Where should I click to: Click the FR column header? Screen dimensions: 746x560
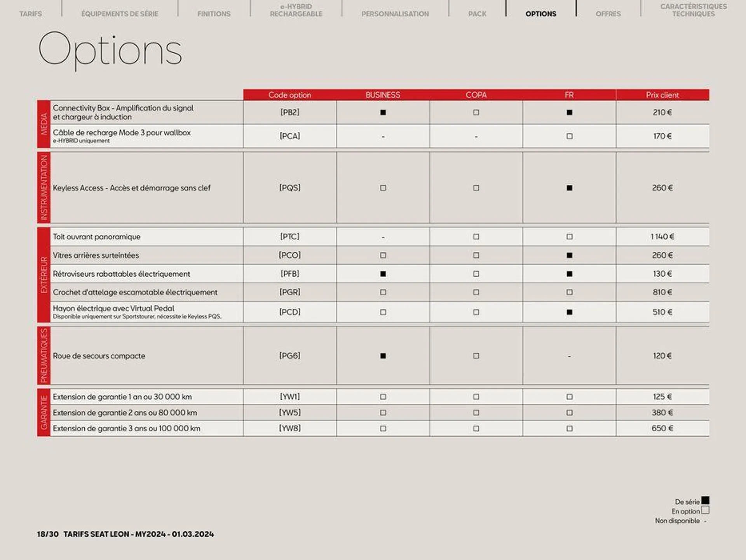click(570, 95)
